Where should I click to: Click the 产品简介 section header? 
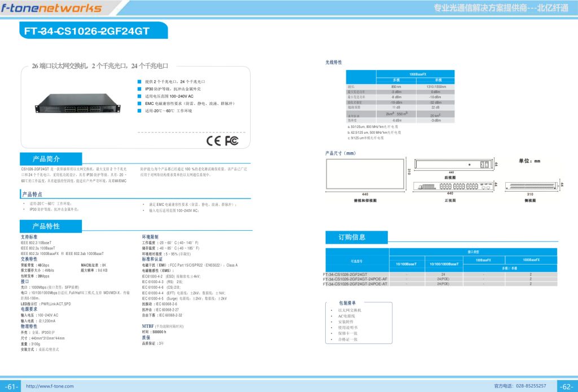47,158
